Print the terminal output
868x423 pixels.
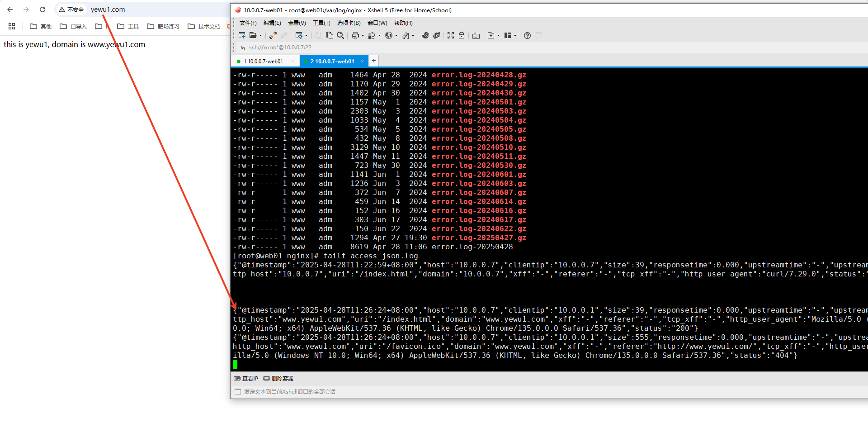pos(355,35)
